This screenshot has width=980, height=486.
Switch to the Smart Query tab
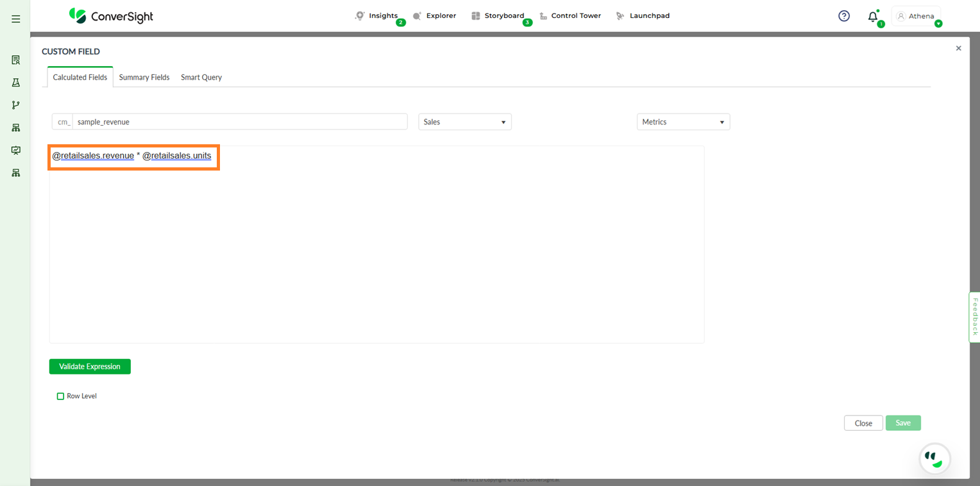pos(201,78)
